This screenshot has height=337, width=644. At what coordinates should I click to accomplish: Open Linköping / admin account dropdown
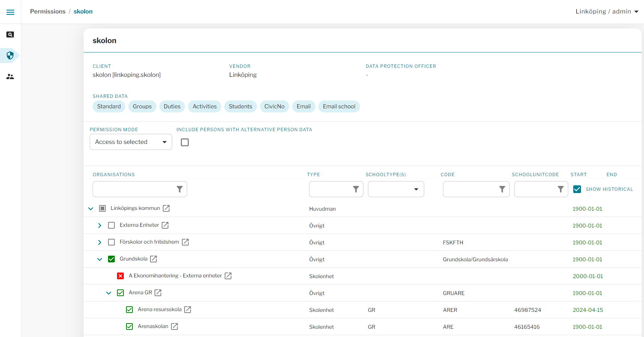click(607, 12)
